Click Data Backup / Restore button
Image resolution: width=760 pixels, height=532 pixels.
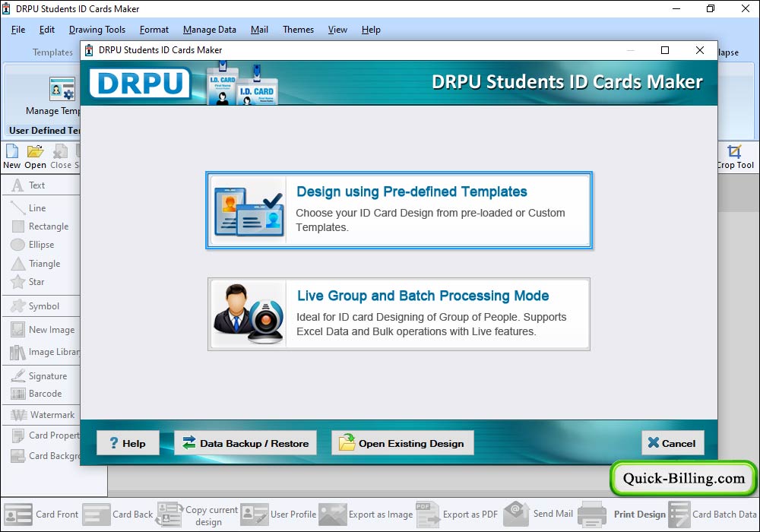245,443
